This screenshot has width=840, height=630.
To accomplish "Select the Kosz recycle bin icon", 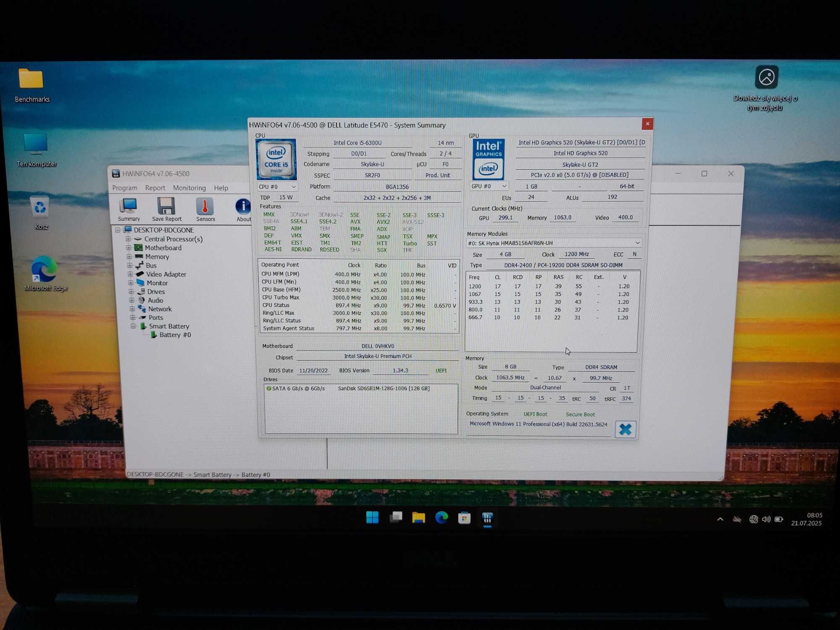I will (40, 213).
